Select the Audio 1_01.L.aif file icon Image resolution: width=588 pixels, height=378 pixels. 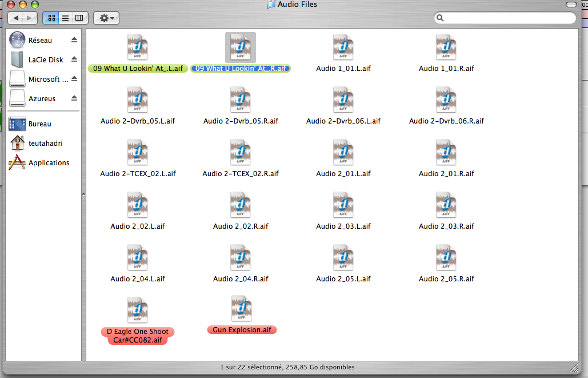point(343,47)
